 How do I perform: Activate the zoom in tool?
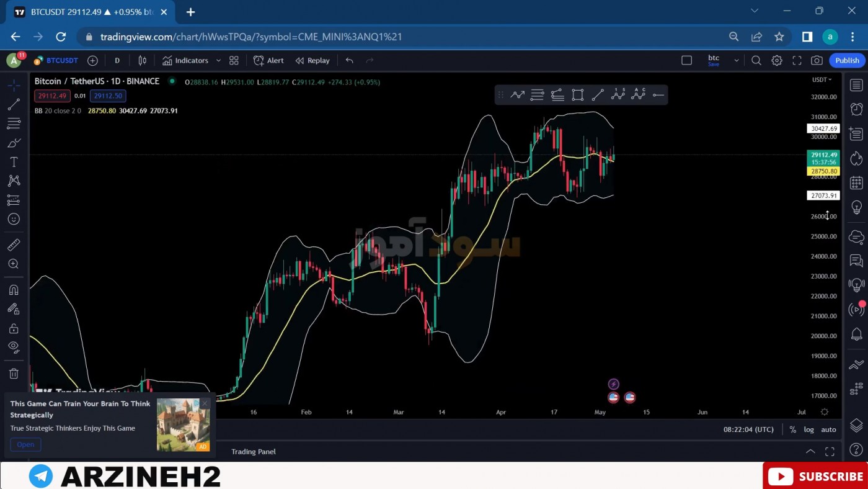point(14,264)
